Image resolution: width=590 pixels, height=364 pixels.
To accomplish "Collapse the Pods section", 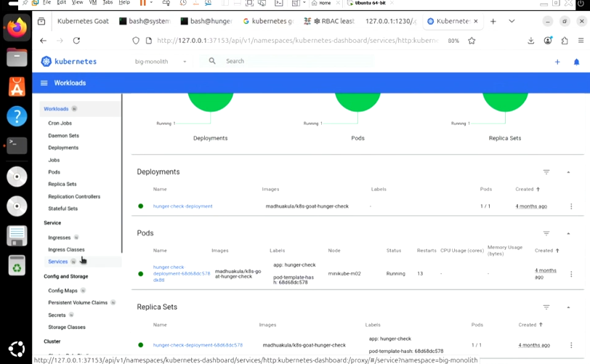I will coord(568,233).
